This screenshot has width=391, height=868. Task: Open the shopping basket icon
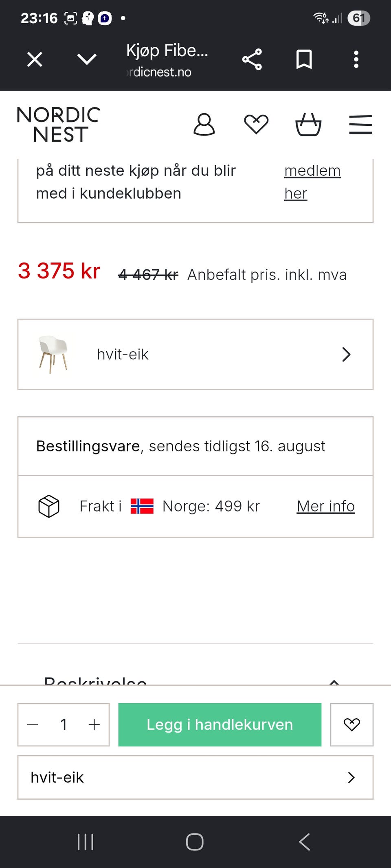coord(308,125)
